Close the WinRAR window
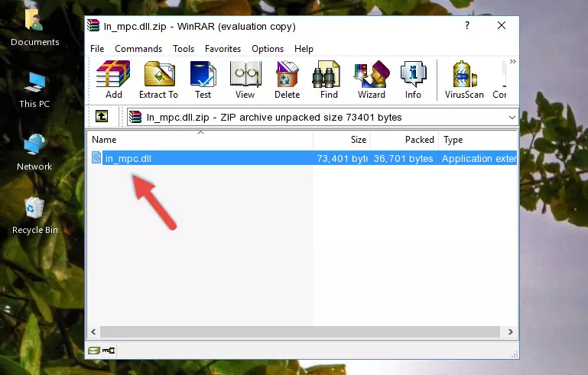The width and height of the screenshot is (588, 375). coord(502,25)
